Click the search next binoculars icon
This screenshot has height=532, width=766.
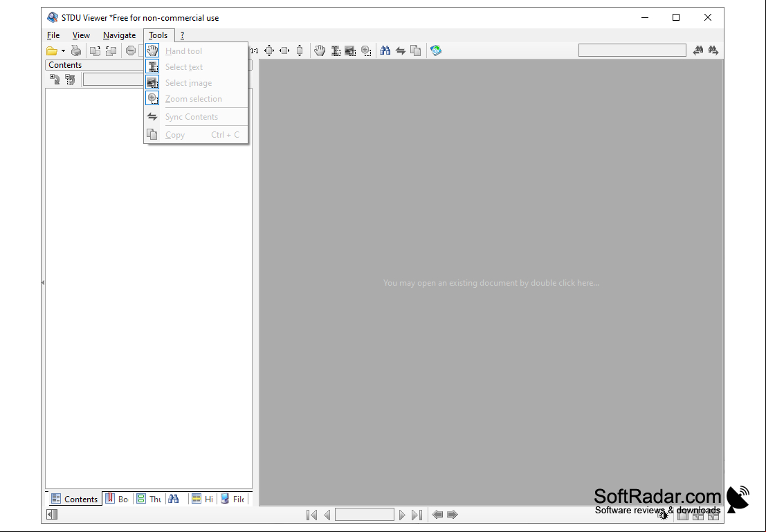713,50
